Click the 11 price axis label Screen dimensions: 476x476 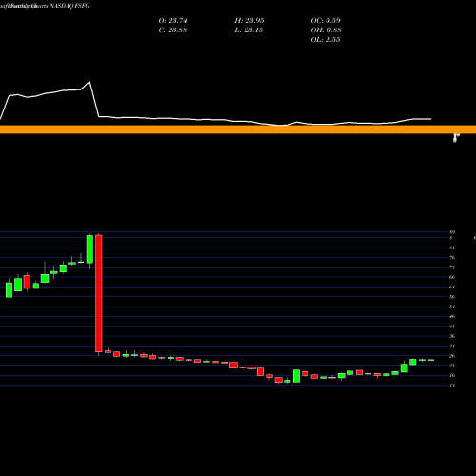452,386
